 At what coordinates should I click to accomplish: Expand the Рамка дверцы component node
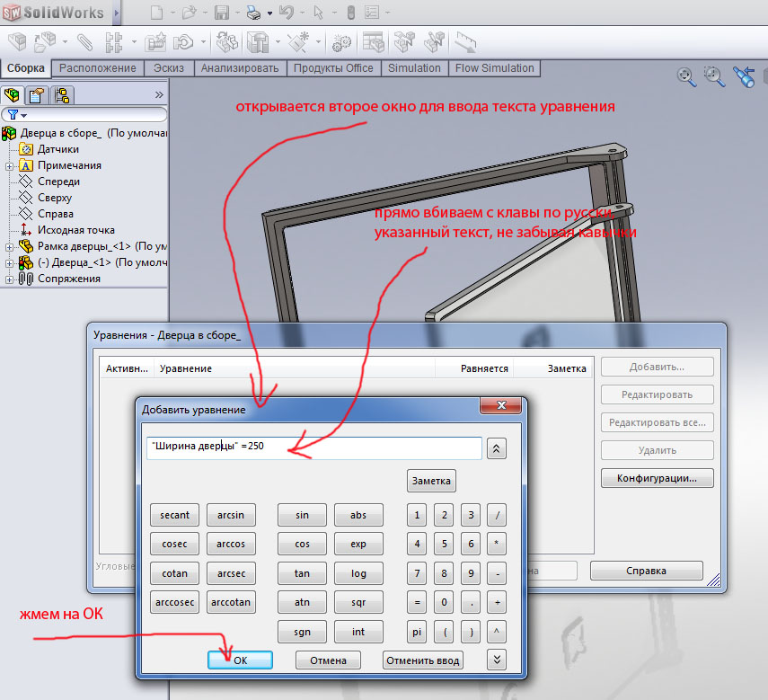pos(9,246)
